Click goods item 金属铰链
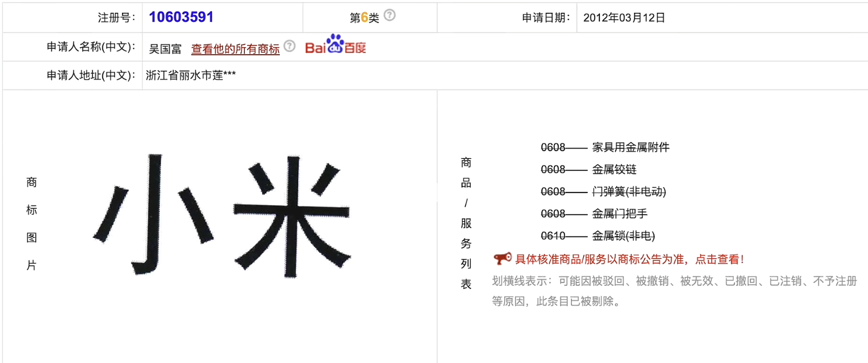The image size is (868, 363). [x=614, y=169]
